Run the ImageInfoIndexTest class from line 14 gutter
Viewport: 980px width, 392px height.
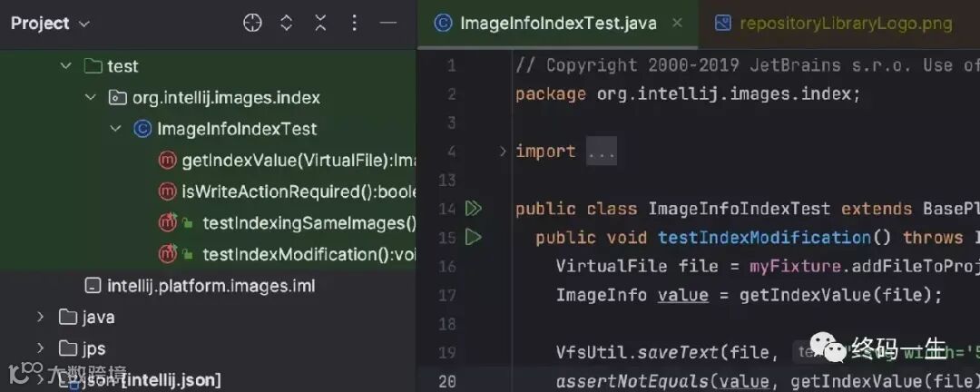(474, 208)
